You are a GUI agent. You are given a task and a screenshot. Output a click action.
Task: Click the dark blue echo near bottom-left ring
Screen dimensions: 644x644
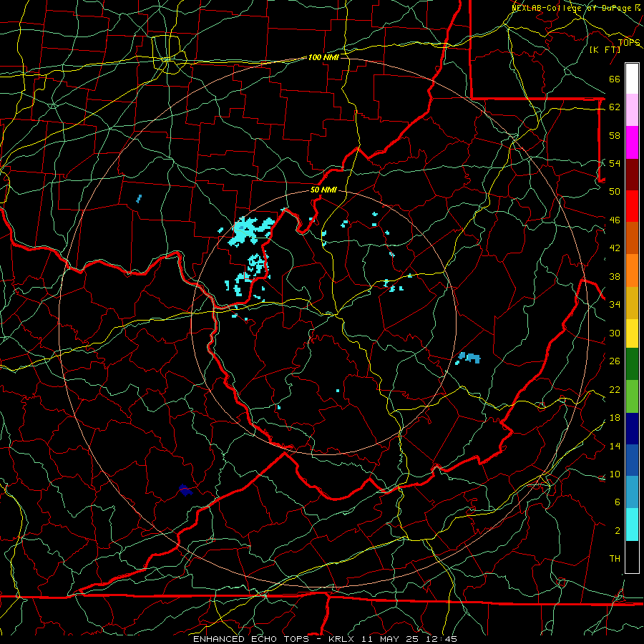[185, 489]
